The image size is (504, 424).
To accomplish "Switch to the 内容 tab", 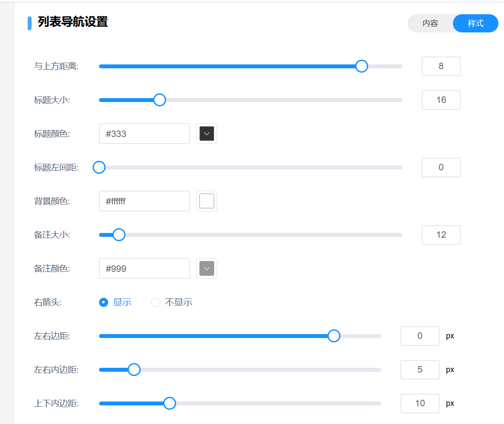I will click(x=430, y=23).
